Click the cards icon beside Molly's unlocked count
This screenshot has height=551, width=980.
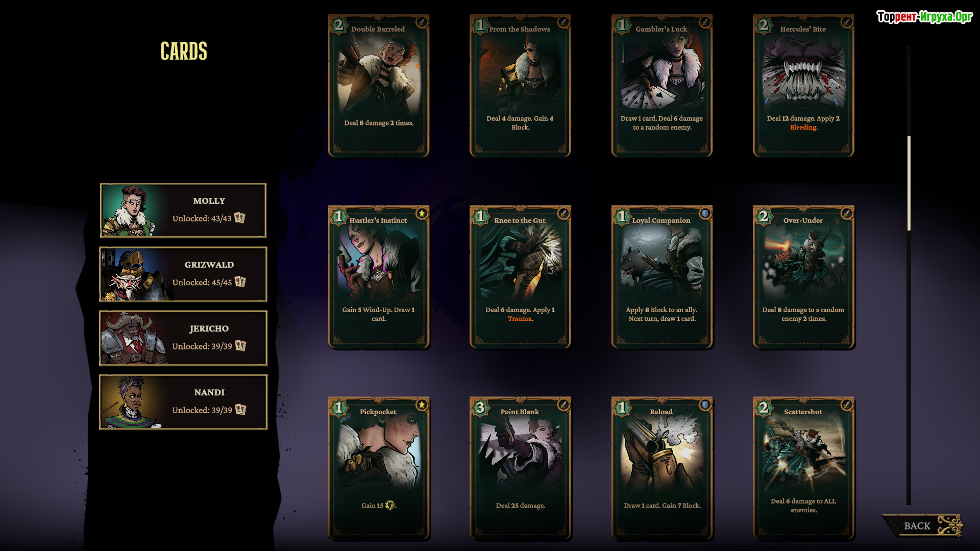tap(240, 218)
